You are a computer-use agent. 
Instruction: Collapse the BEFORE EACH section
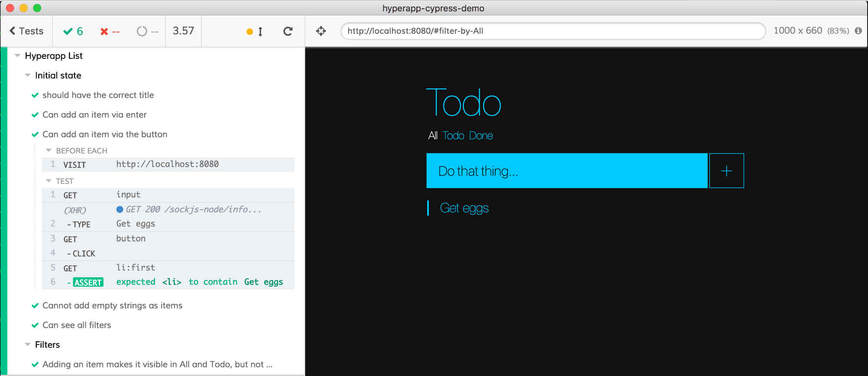49,150
